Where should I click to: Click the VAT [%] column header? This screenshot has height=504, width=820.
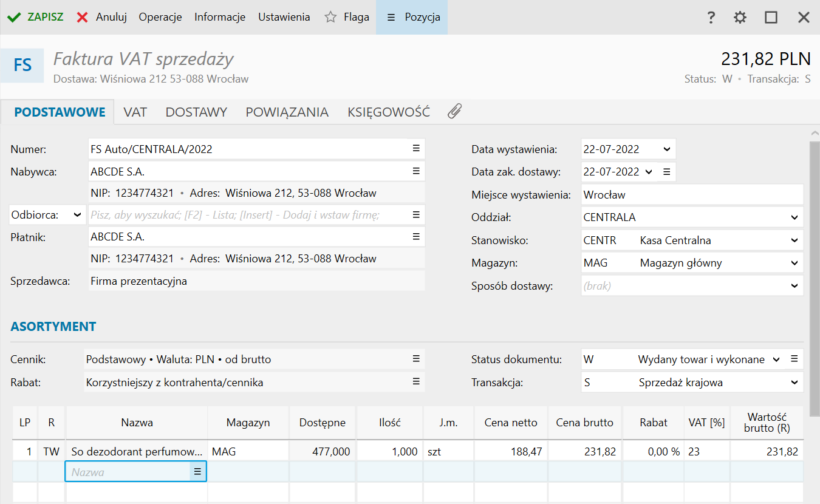pos(706,423)
